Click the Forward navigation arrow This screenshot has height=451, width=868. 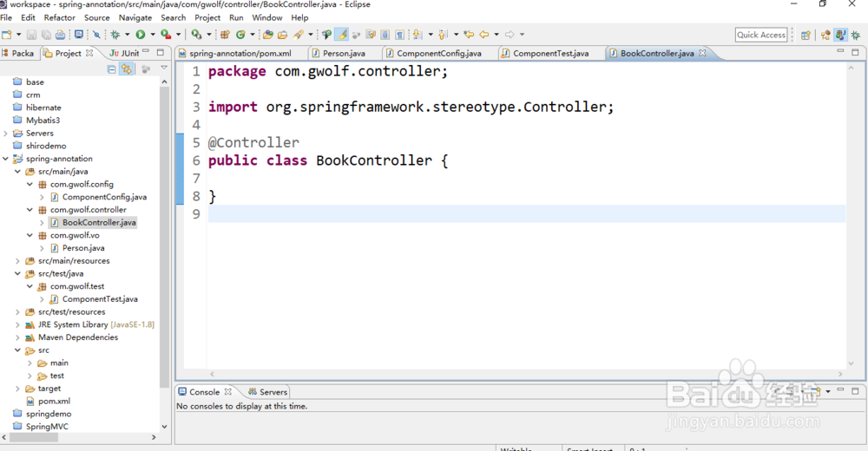pos(510,35)
